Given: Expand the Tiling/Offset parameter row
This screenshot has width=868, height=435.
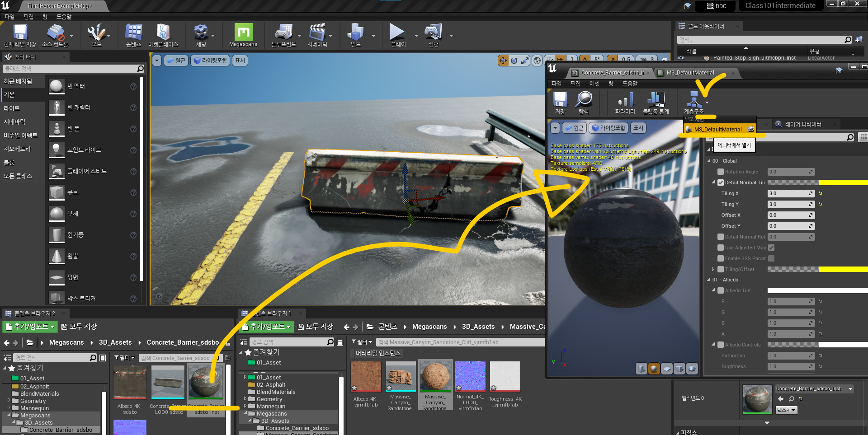Looking at the screenshot, I should (713, 269).
